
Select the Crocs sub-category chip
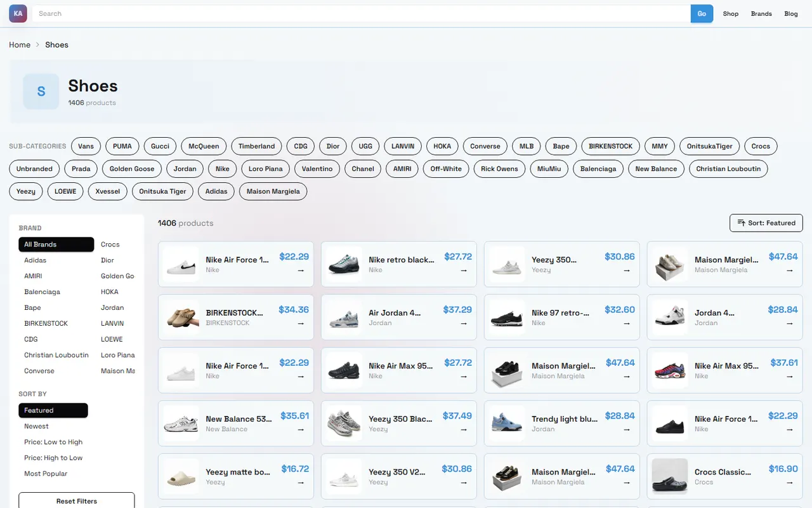click(761, 146)
